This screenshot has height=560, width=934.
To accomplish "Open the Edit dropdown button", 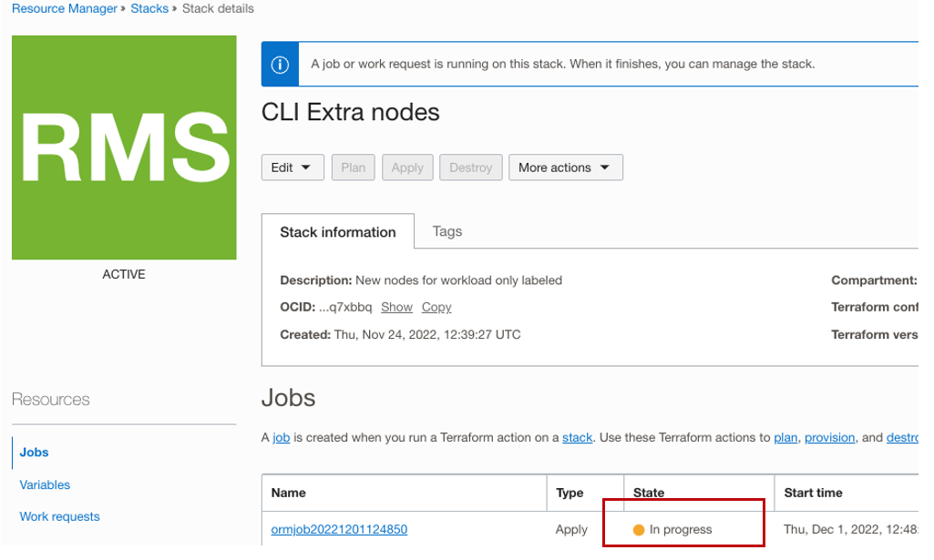I will (x=293, y=168).
